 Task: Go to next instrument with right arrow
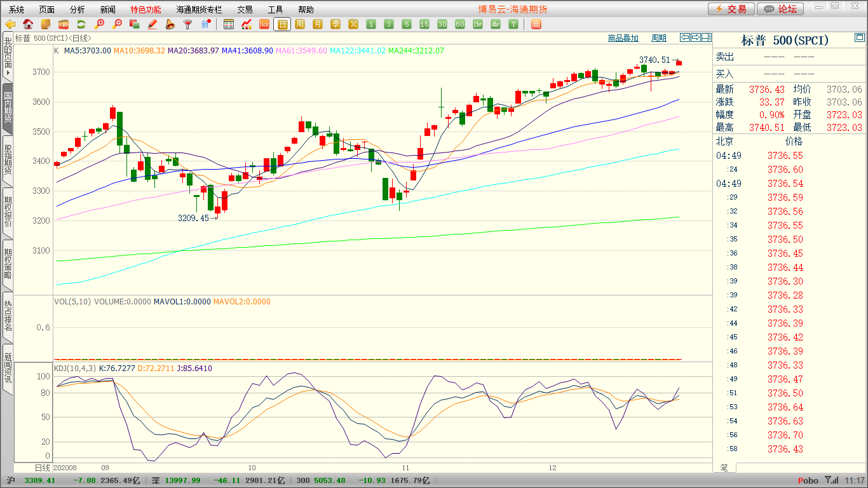click(696, 37)
